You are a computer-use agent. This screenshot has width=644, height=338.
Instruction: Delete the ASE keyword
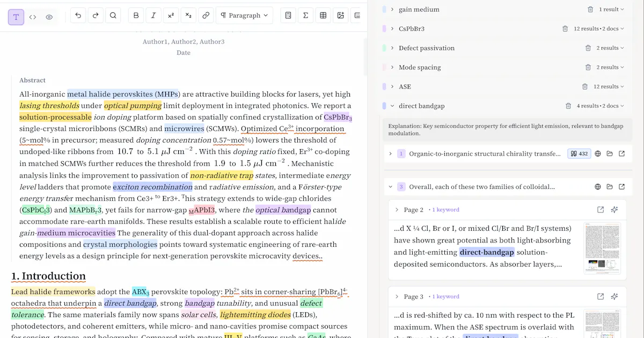585,86
